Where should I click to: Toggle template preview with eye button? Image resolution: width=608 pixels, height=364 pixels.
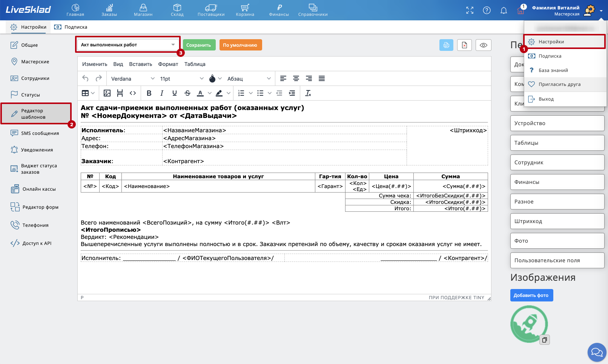pyautogui.click(x=484, y=45)
